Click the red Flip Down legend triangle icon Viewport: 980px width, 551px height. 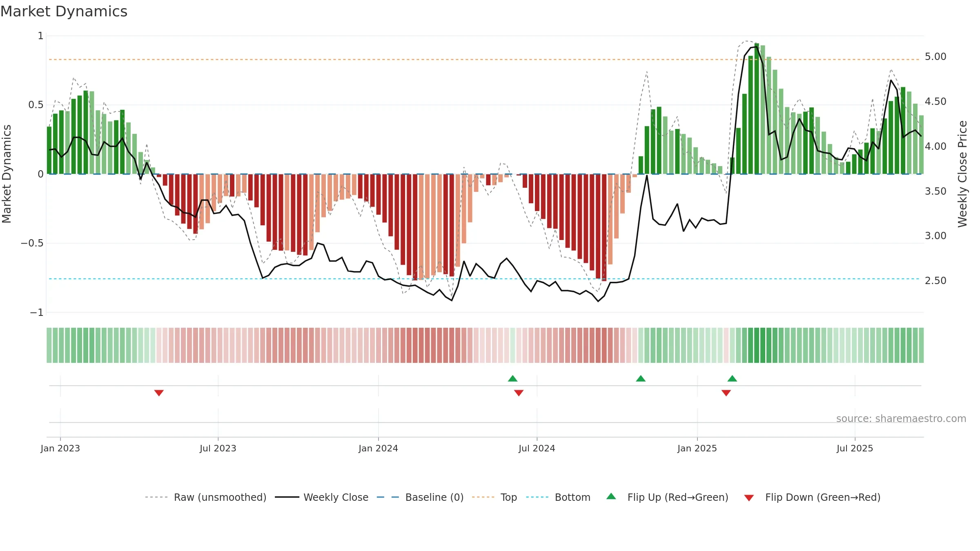(749, 498)
